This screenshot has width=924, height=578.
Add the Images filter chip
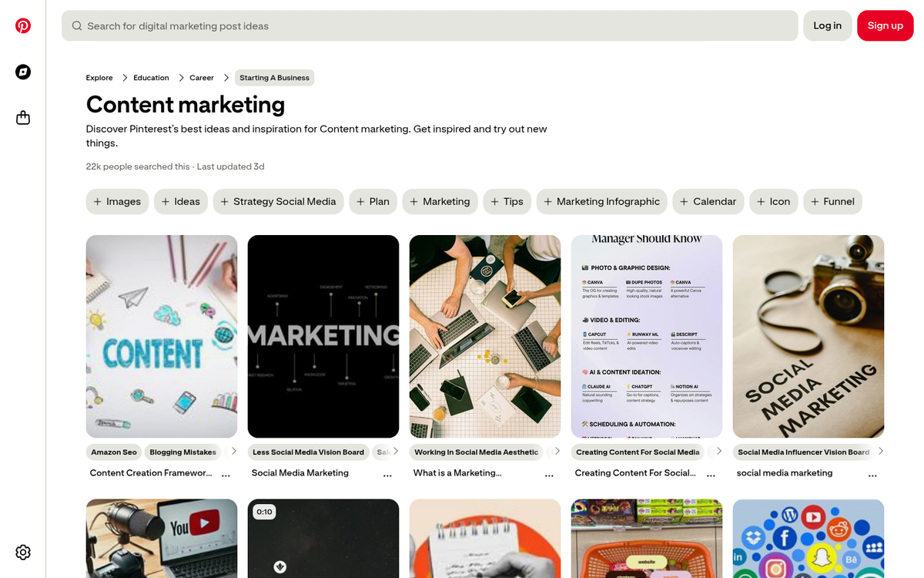pyautogui.click(x=117, y=201)
